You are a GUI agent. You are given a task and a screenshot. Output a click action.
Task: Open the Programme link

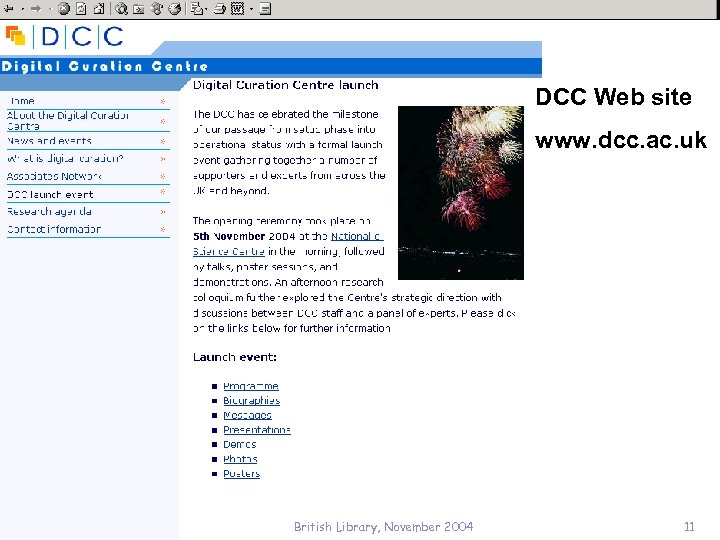point(251,386)
